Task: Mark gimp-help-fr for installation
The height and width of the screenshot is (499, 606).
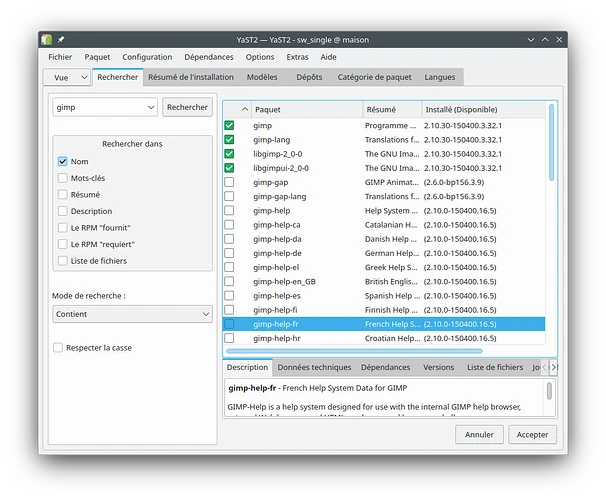Action: point(229,324)
